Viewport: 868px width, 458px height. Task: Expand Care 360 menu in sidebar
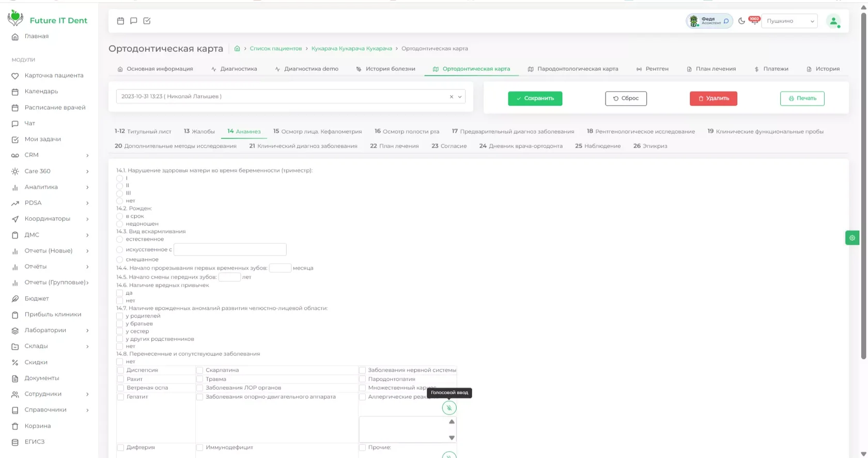pos(49,171)
